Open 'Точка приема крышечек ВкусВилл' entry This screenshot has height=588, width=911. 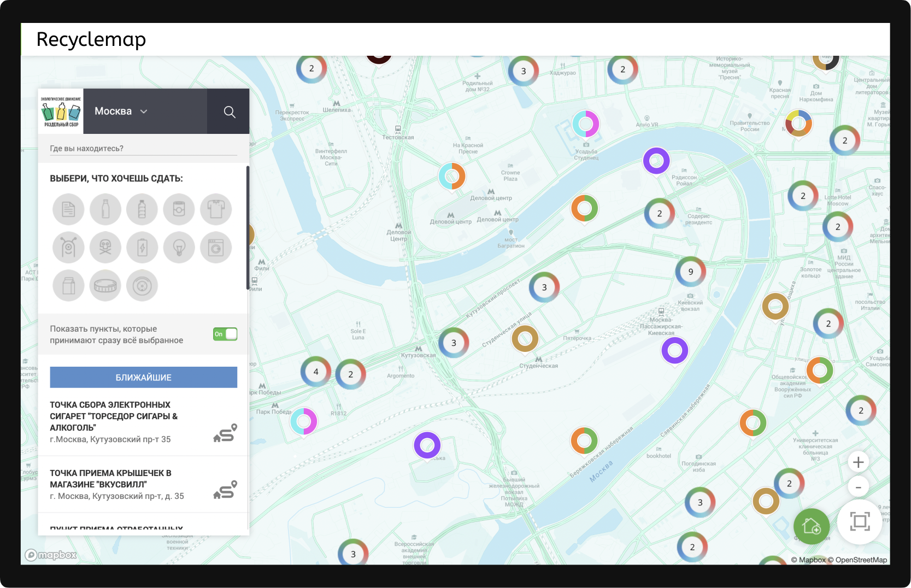point(144,485)
